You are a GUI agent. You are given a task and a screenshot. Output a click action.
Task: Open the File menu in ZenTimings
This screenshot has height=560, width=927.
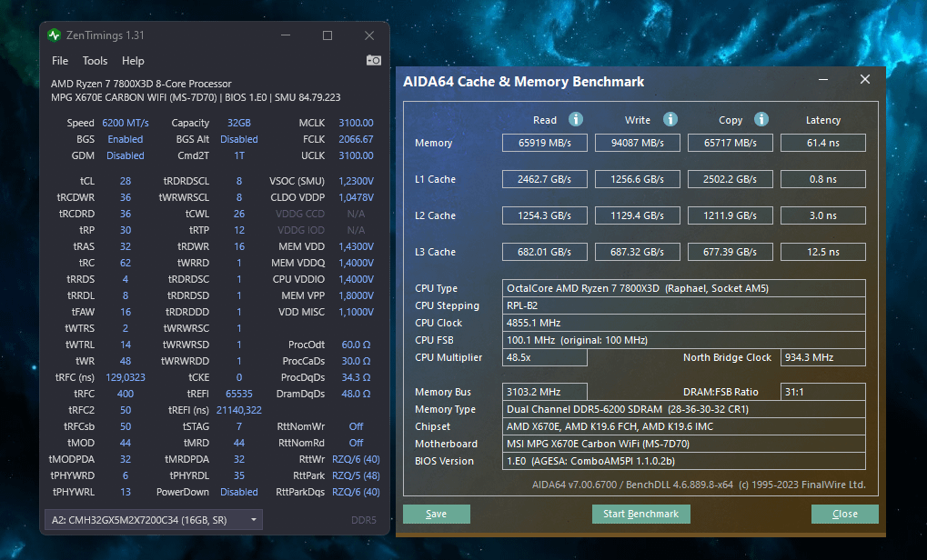(60, 61)
